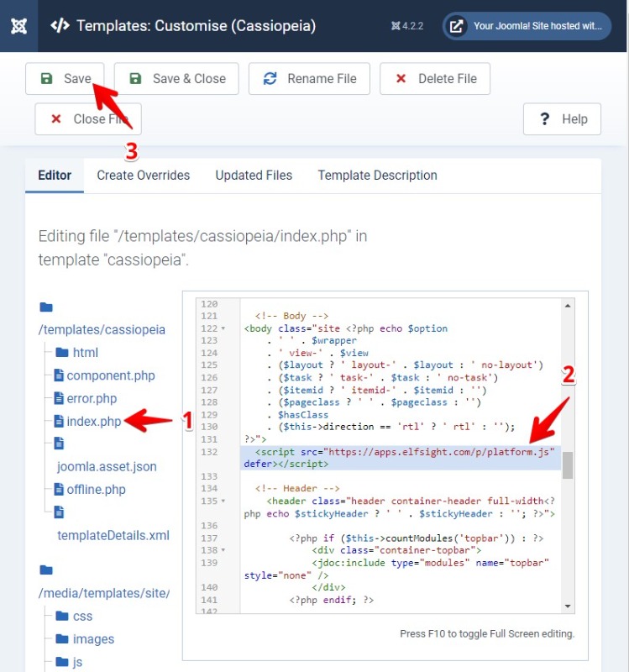This screenshot has width=629, height=672.
Task: Fold code at line 138 arrow
Action: point(223,550)
